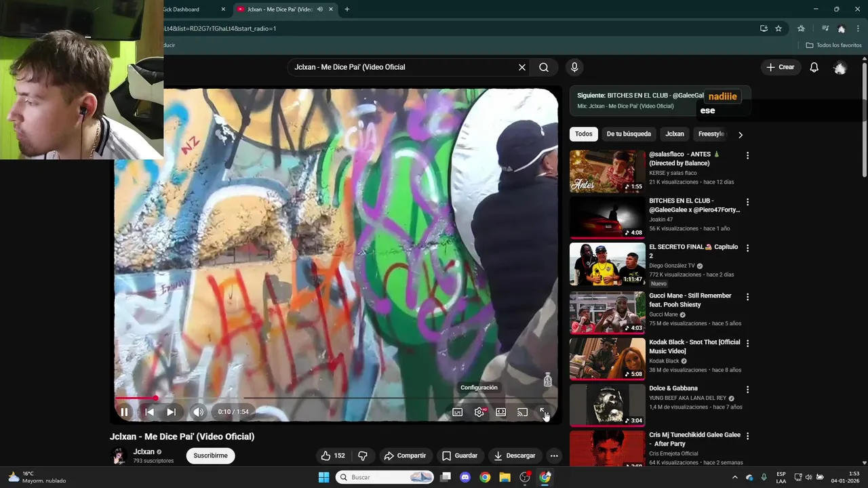868x488 pixels.
Task: Start voice search with microphone
Action: click(x=574, y=67)
